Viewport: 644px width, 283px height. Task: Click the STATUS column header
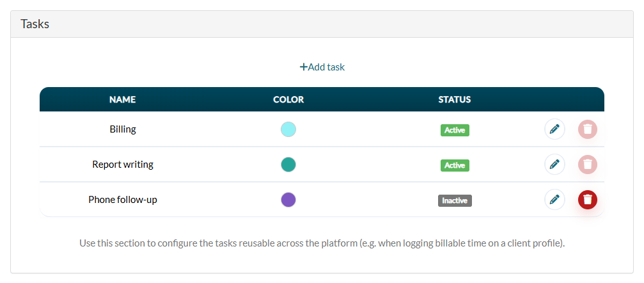point(454,99)
